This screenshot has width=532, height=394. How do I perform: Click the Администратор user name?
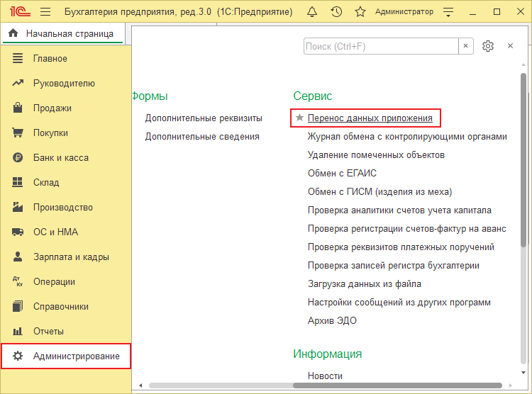click(404, 12)
